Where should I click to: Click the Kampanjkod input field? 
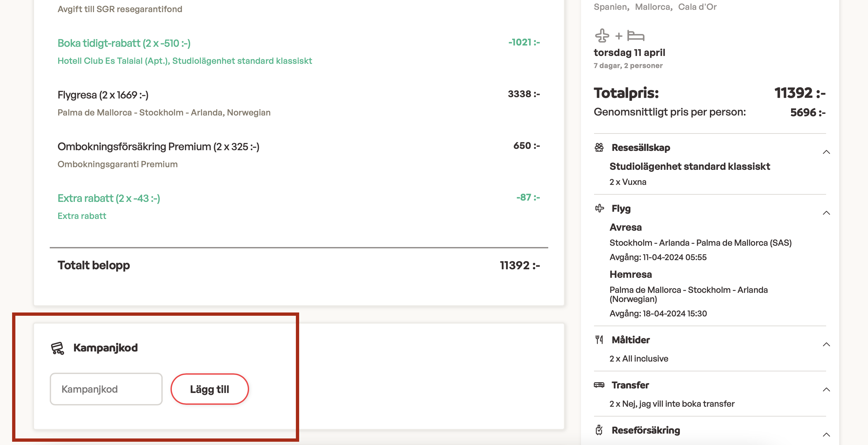[106, 389]
